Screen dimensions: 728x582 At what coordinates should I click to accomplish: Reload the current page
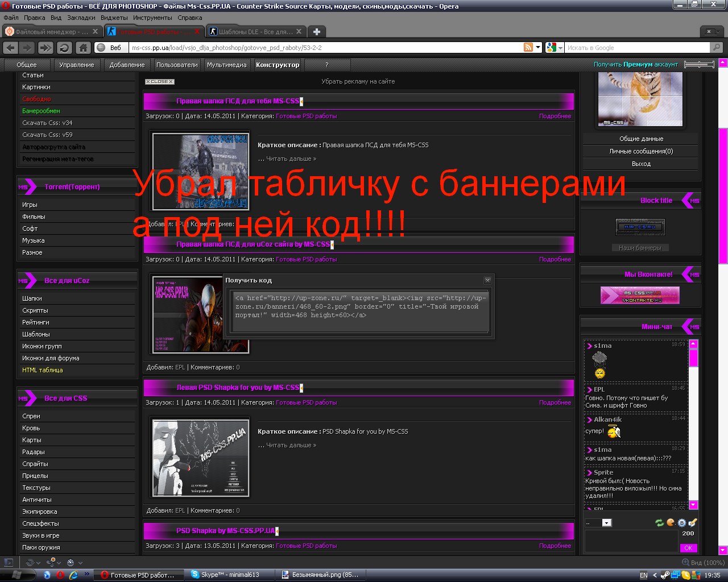pos(64,48)
